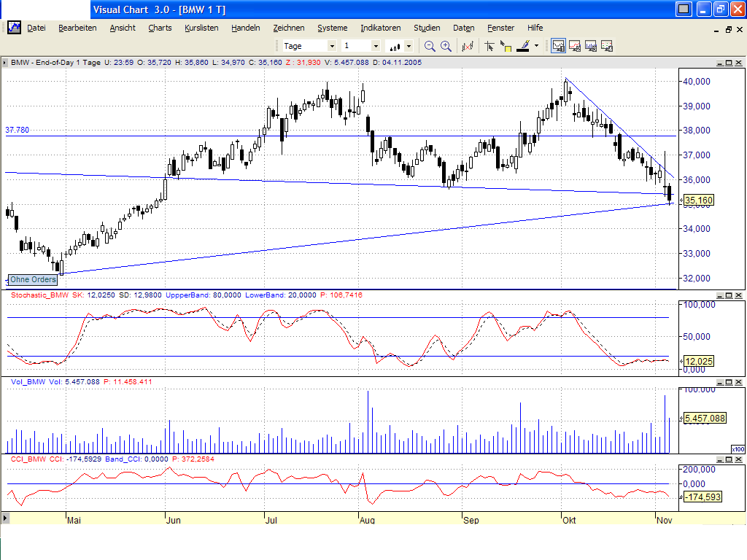Select the drawing pen tool
This screenshot has width=747, height=560.
coord(523,45)
